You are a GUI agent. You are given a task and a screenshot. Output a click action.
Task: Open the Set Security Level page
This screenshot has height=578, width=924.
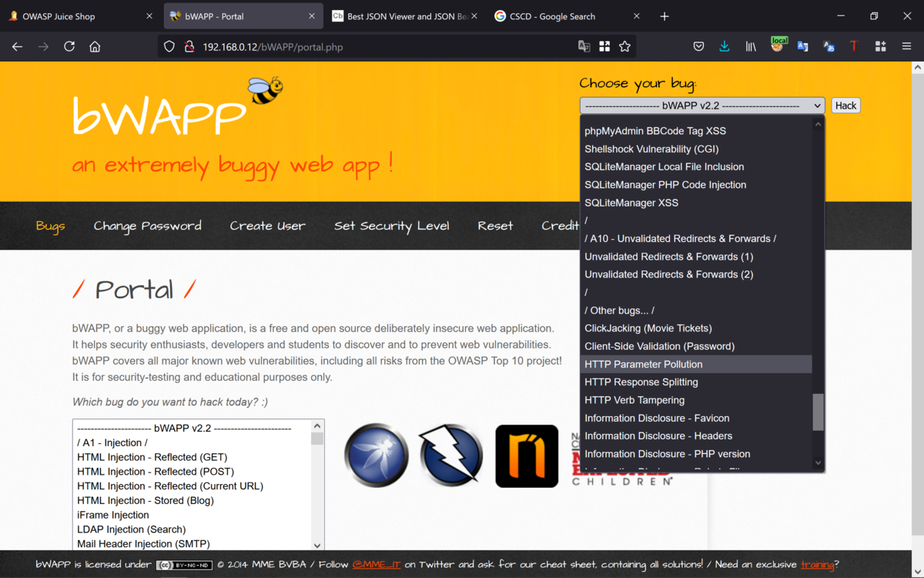(x=392, y=226)
